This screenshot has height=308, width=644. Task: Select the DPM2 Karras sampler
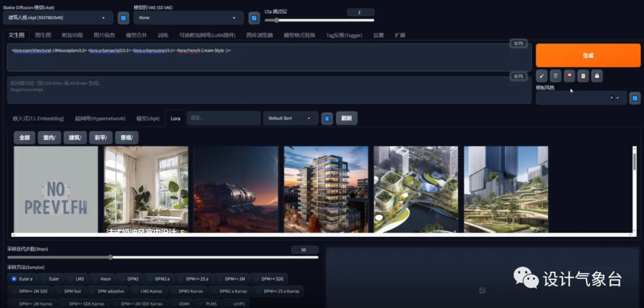coord(187,291)
